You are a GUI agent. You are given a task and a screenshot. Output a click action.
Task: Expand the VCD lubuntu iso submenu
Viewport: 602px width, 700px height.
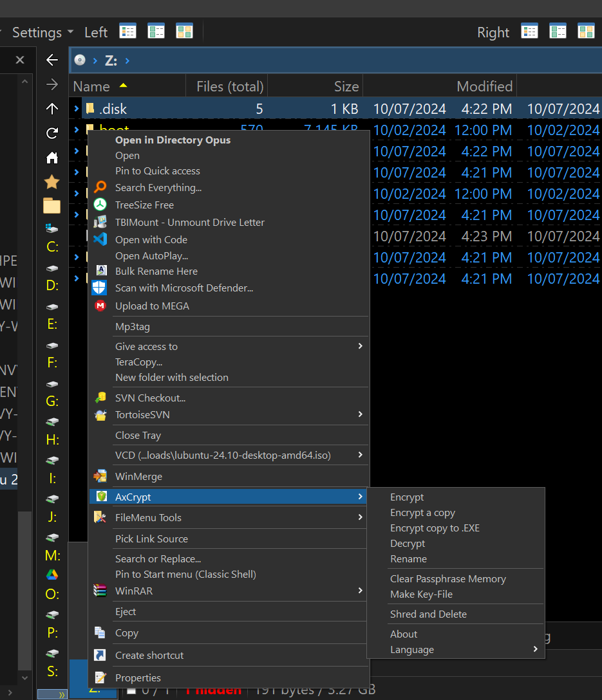[x=360, y=455]
